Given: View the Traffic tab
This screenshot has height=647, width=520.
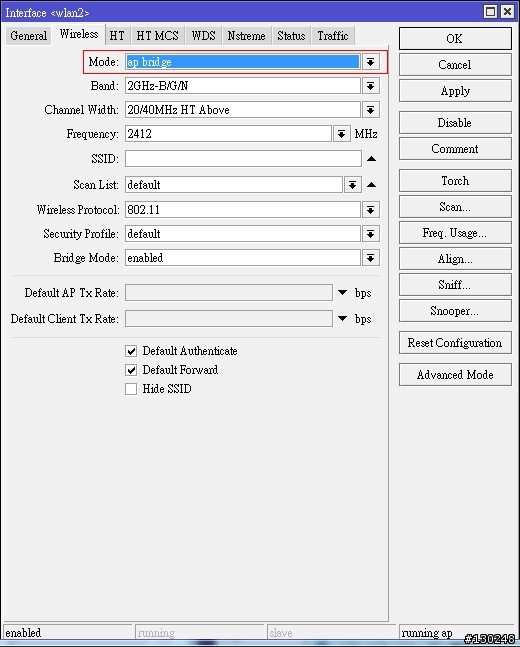Looking at the screenshot, I should 333,36.
